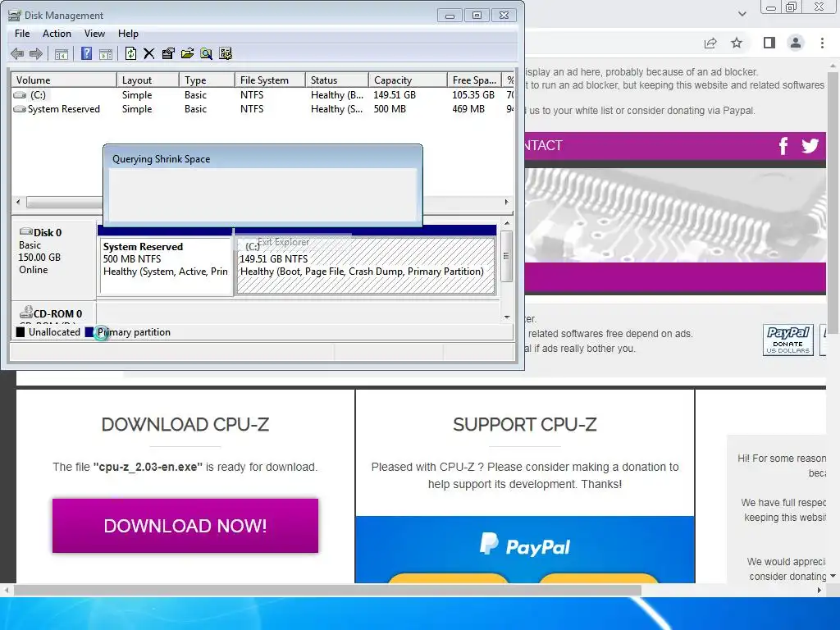Sort by the File System column header
840x630 pixels.
[x=270, y=80]
